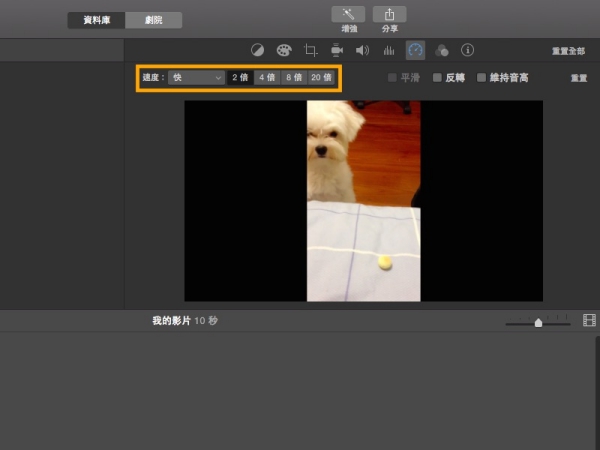600x450 pixels.
Task: Select the 2 倍 speed button
Action: 240,78
